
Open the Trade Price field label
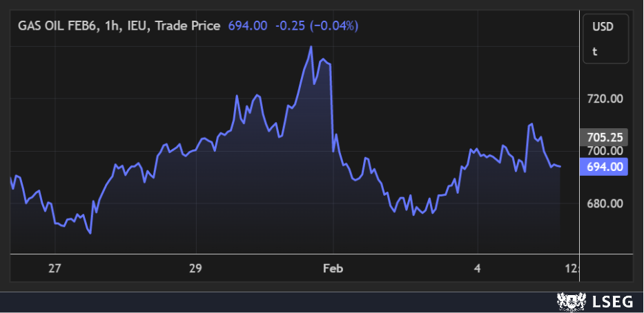(x=188, y=26)
